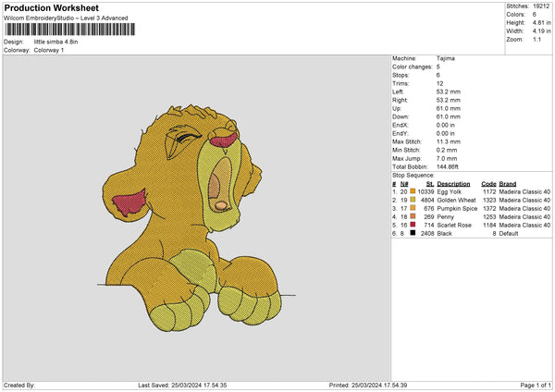Click the little simba embroidery preview
This screenshot has width=555, height=392.
[196, 217]
